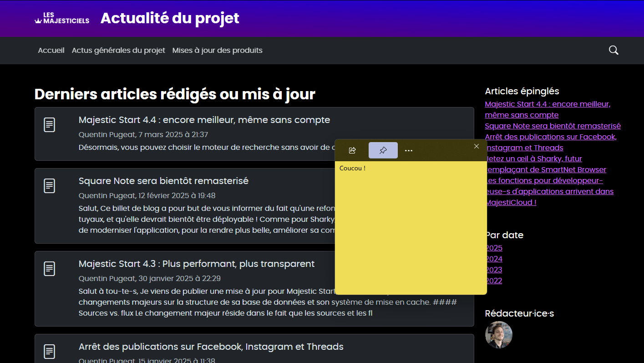Screen dimensions: 644x363
Task: Open pinned link about stopping Facebook publications
Action: [551, 137]
